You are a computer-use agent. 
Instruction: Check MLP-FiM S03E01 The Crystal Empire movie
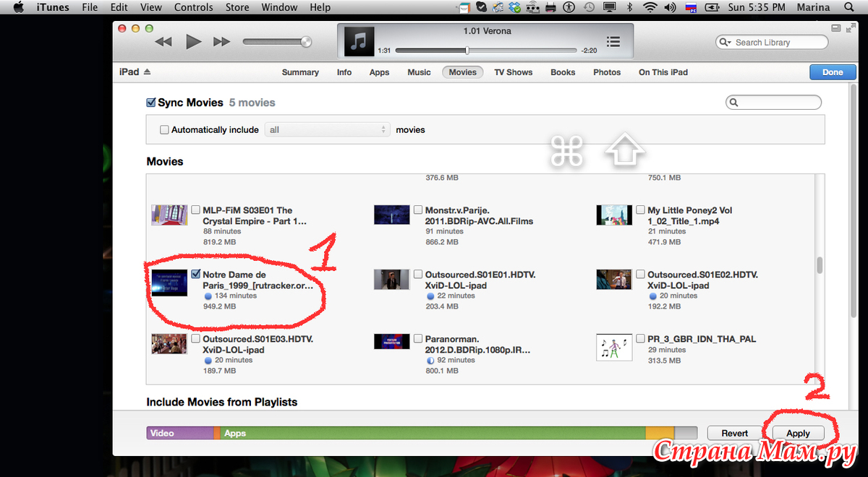(196, 210)
